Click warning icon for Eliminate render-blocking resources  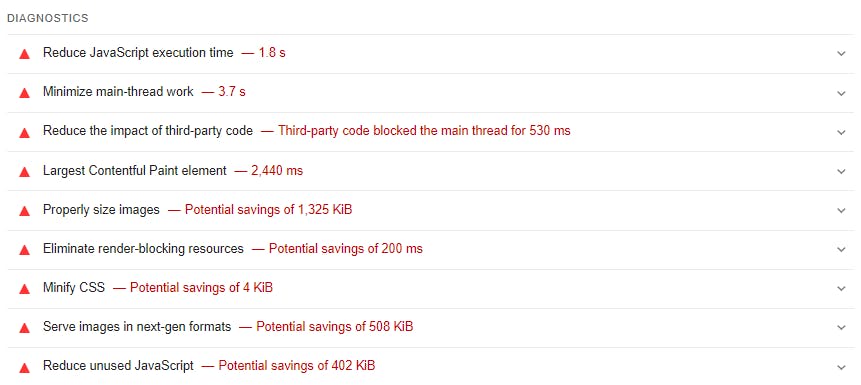[24, 250]
